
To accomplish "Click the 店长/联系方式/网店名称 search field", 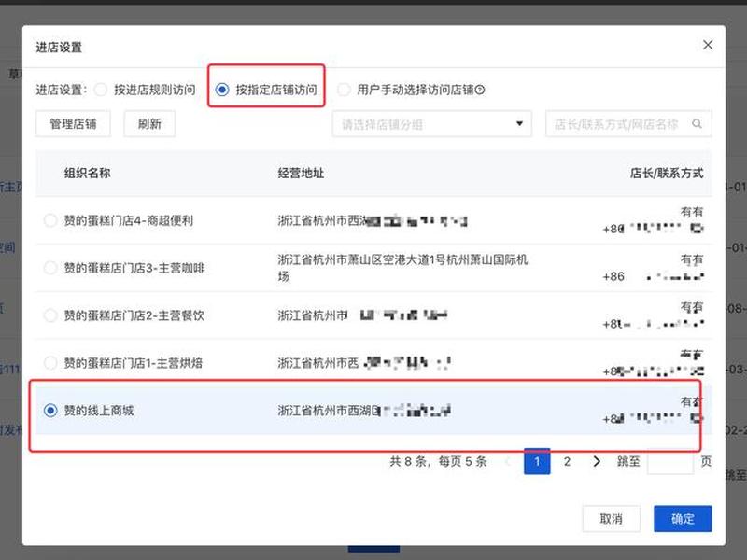I will click(628, 124).
